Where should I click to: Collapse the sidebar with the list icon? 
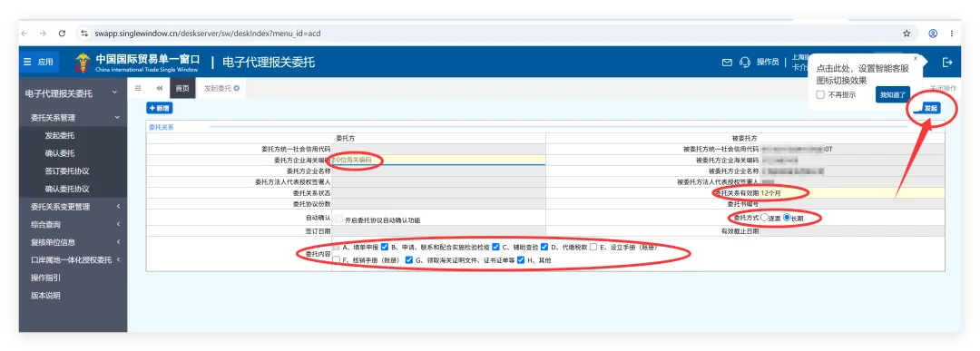[138, 88]
